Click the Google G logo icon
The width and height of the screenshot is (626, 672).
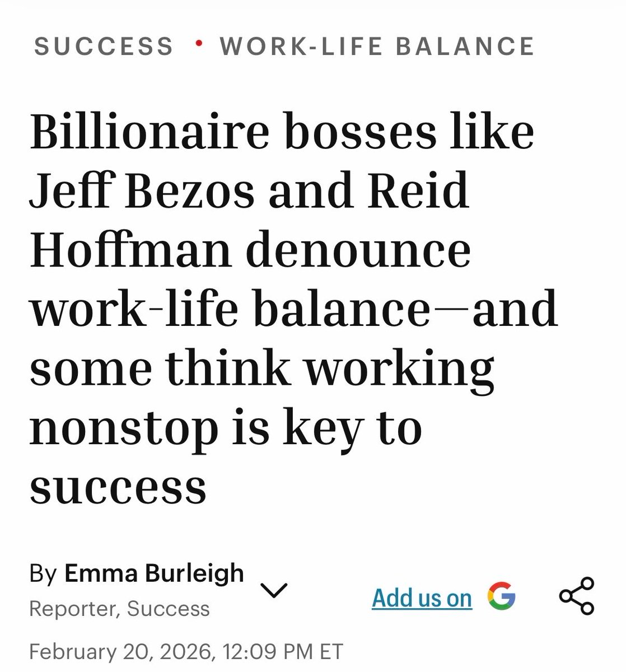point(501,596)
